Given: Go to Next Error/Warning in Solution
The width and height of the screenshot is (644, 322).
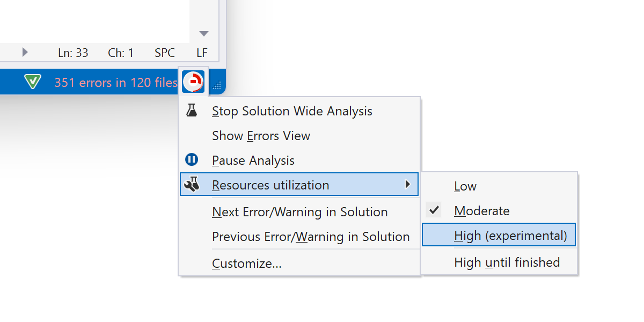Looking at the screenshot, I should 299,212.
